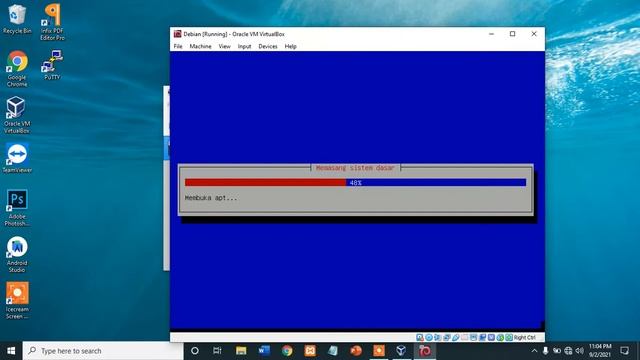The width and height of the screenshot is (640, 360).
Task: Open the Windows Start menu
Action: click(11, 351)
